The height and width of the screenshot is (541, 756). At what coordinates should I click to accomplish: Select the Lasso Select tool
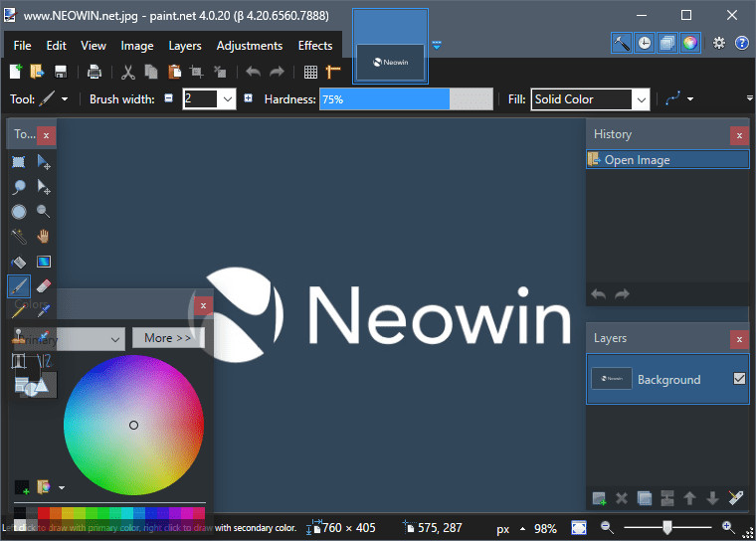18,187
